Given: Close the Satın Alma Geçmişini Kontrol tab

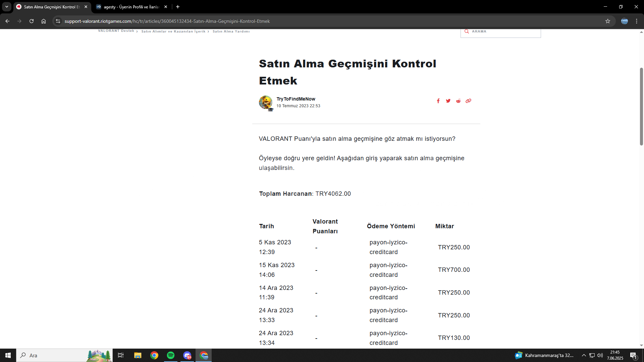Looking at the screenshot, I should (86, 7).
